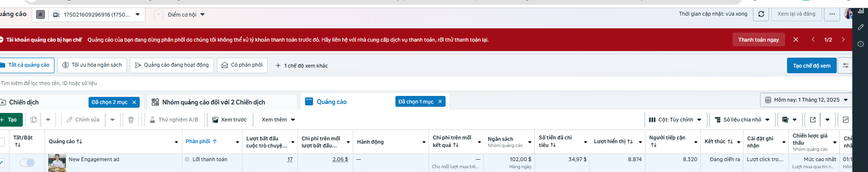
Task: Click the '2,06 $' cost value
Action: 340,159
